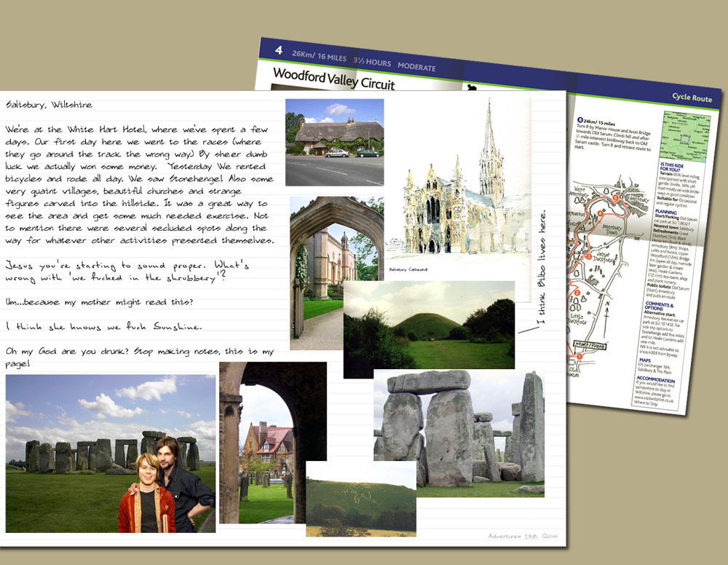Click the route number '4' in header
Viewport: 728px width, 565px height.
(x=279, y=50)
